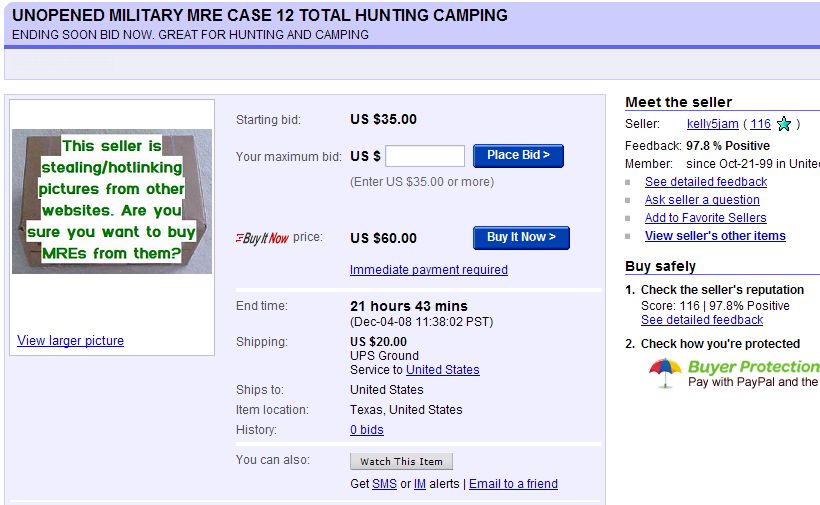View seller's other items
The height and width of the screenshot is (505, 820).
715,236
